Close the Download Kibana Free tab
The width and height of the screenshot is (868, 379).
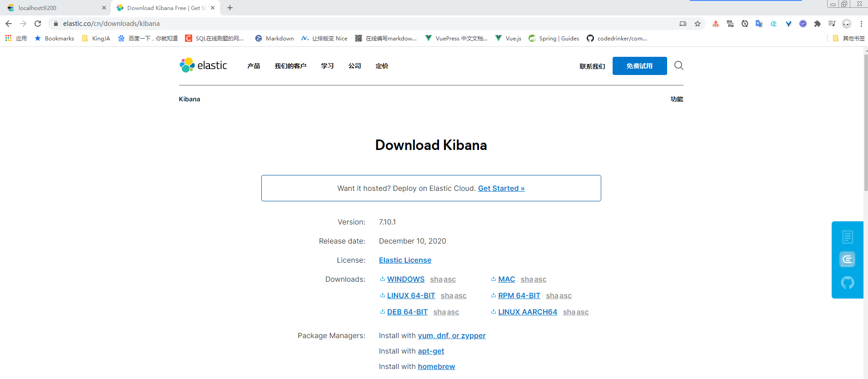[x=213, y=8]
